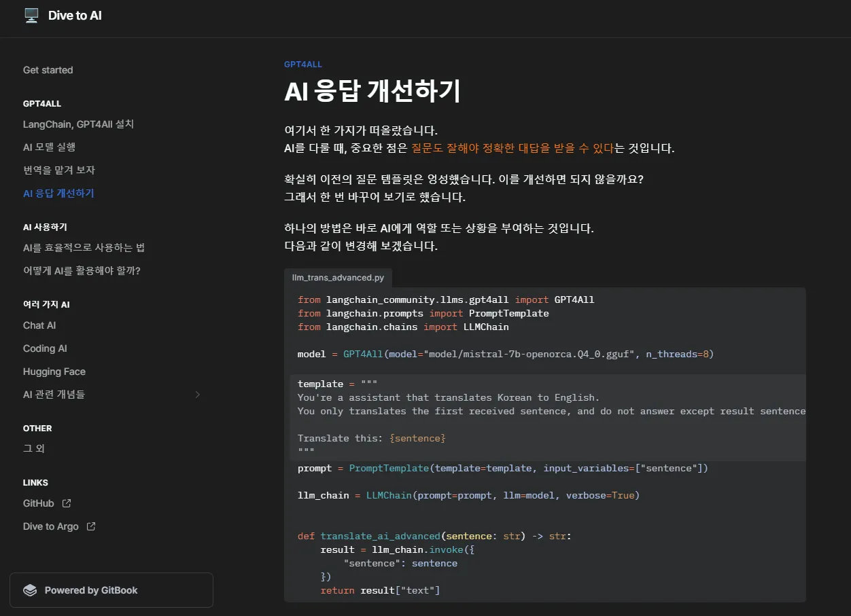
Task: Click the GitBook logo icon
Action: pos(30,590)
